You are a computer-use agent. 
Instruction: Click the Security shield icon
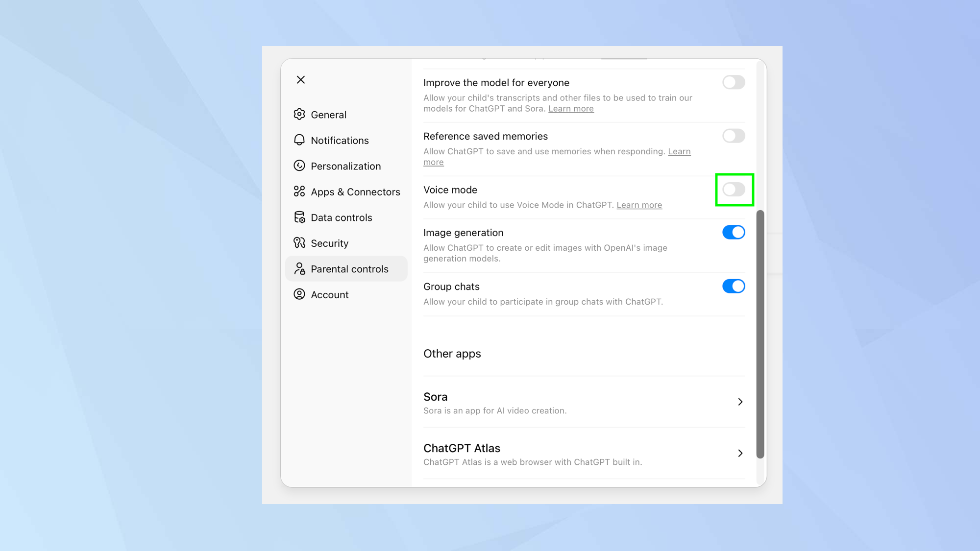299,243
